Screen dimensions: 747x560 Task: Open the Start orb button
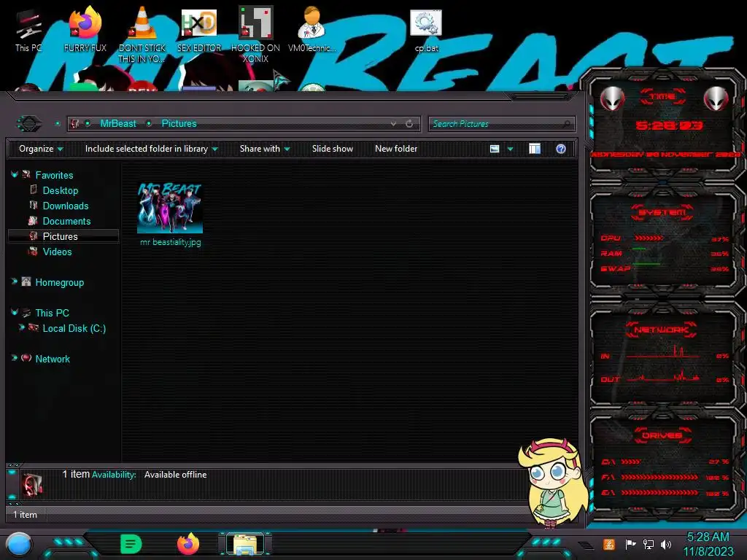19,544
